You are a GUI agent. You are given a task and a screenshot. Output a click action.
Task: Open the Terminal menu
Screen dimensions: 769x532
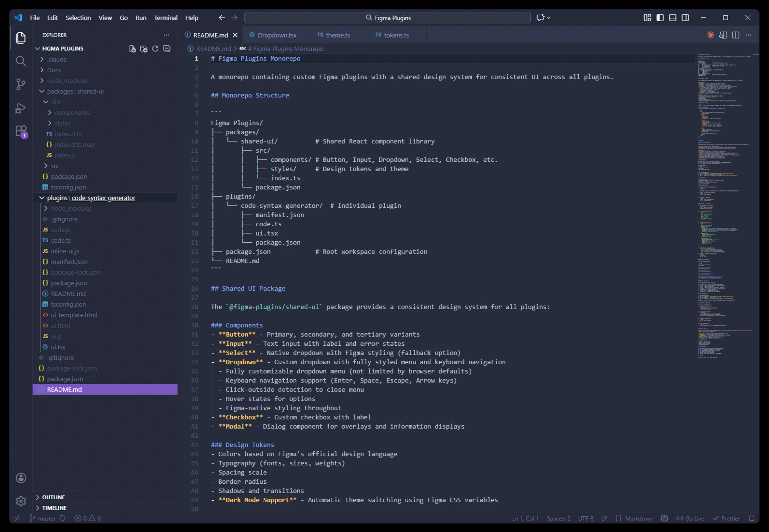click(165, 18)
